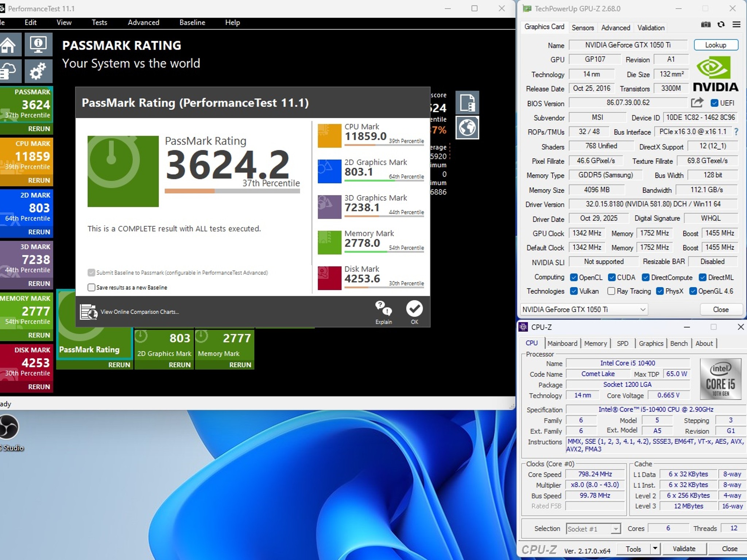Click the Driver Version field in GPU-Z
This screenshot has height=560, width=747.
tap(653, 204)
